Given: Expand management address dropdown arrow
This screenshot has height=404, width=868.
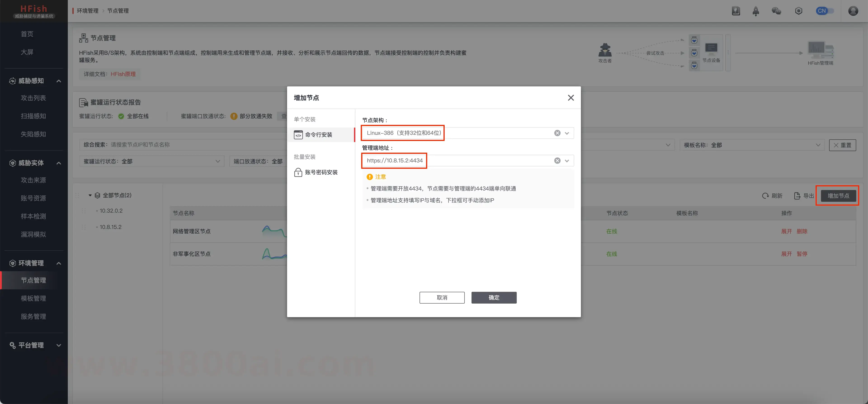Looking at the screenshot, I should pos(567,161).
